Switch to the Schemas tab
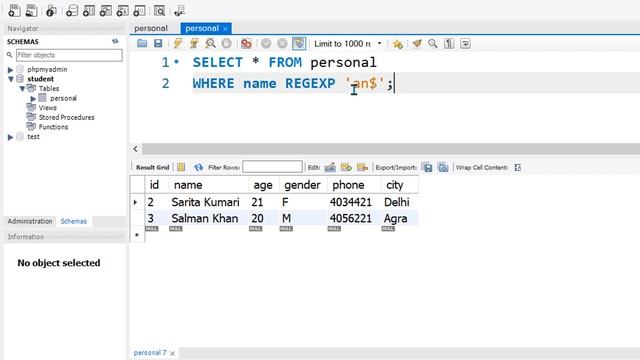 click(x=73, y=221)
